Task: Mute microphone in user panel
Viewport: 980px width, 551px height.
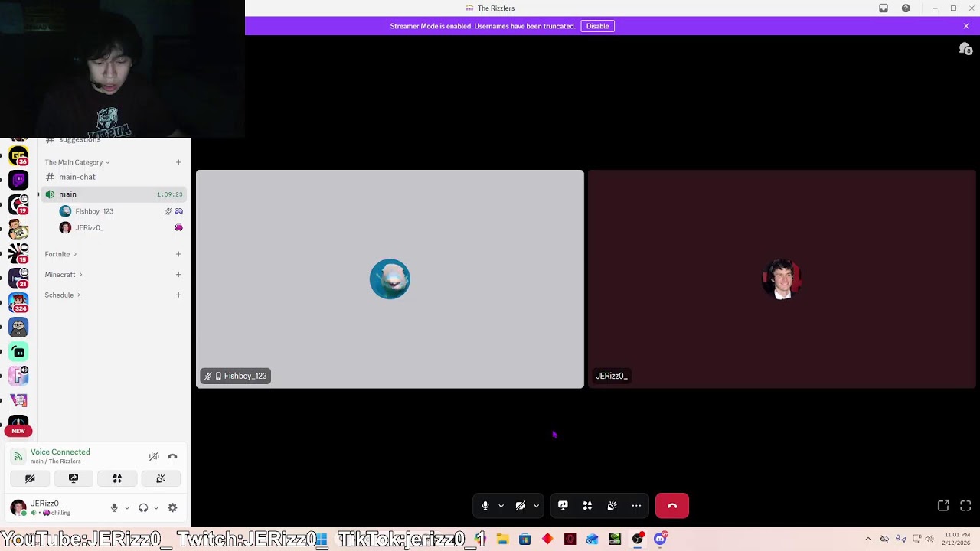Action: (114, 507)
